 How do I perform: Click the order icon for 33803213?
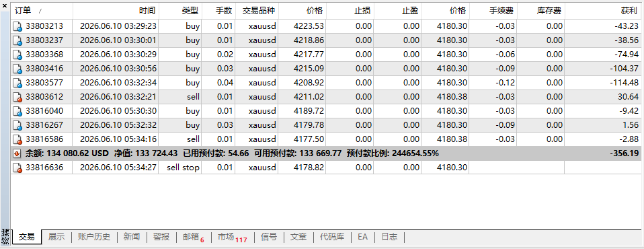point(17,27)
